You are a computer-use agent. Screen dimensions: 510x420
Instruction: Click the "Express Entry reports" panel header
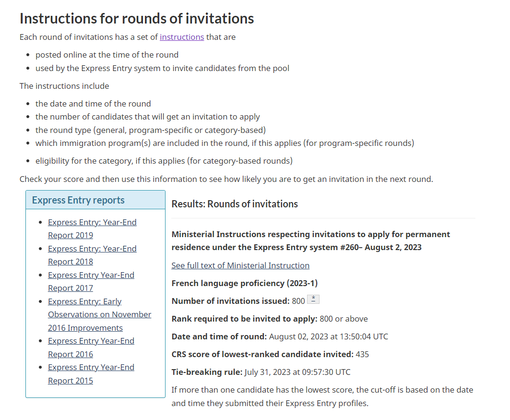[x=78, y=201]
